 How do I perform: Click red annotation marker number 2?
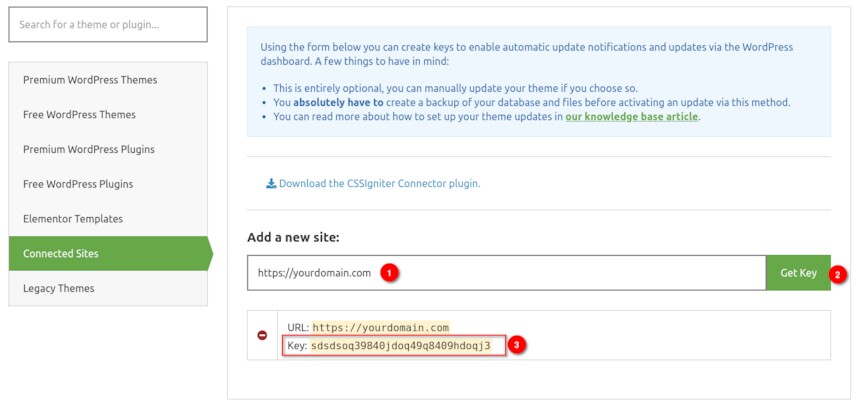[837, 274]
